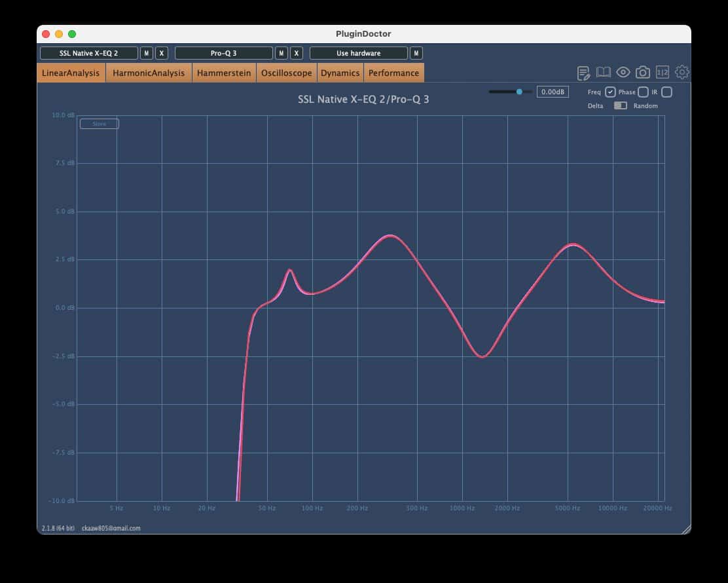This screenshot has width=728, height=583.
Task: Take a snapshot with the camera icon
Action: pos(643,73)
